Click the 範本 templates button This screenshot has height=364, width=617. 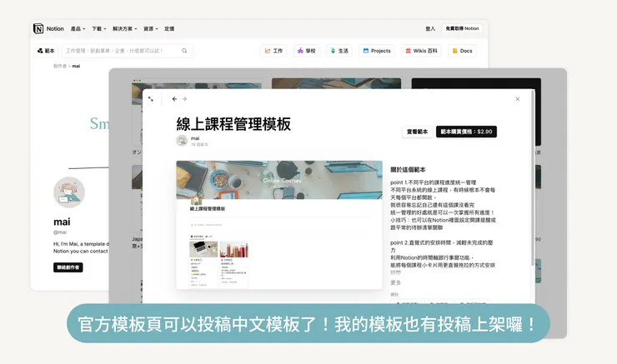coord(46,51)
